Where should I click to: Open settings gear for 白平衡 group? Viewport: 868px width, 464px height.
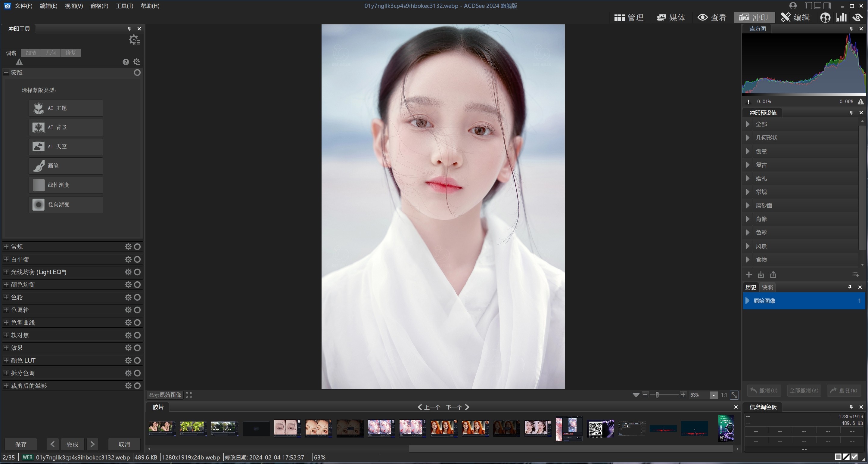128,259
